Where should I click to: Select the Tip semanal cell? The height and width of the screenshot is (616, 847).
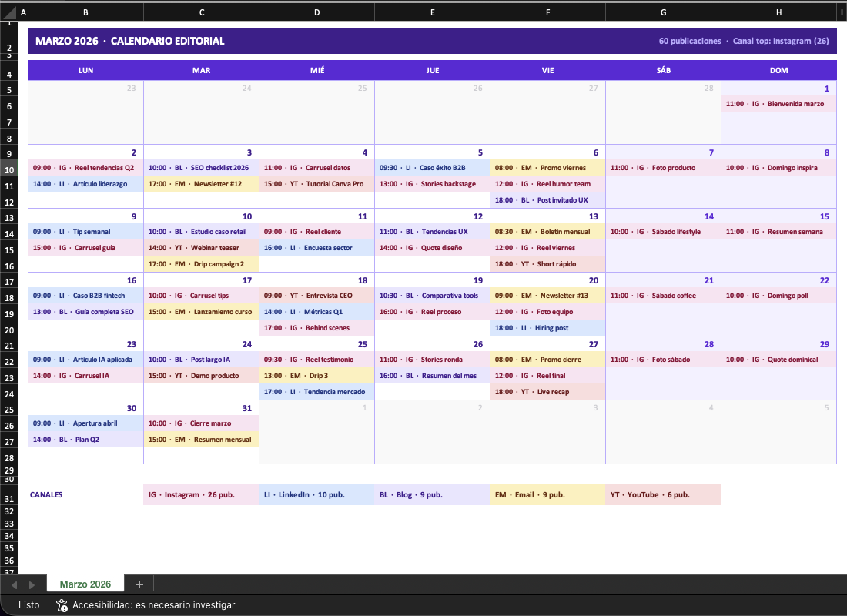click(86, 231)
